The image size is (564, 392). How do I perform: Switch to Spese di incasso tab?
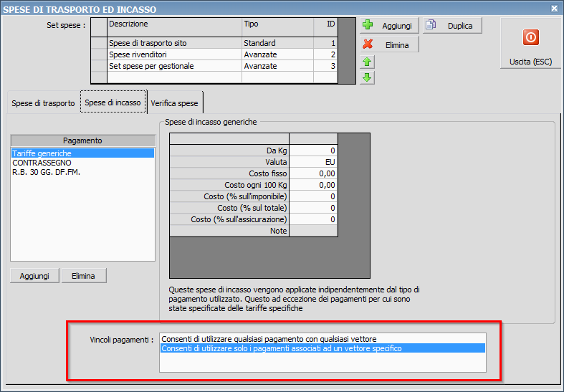(113, 102)
